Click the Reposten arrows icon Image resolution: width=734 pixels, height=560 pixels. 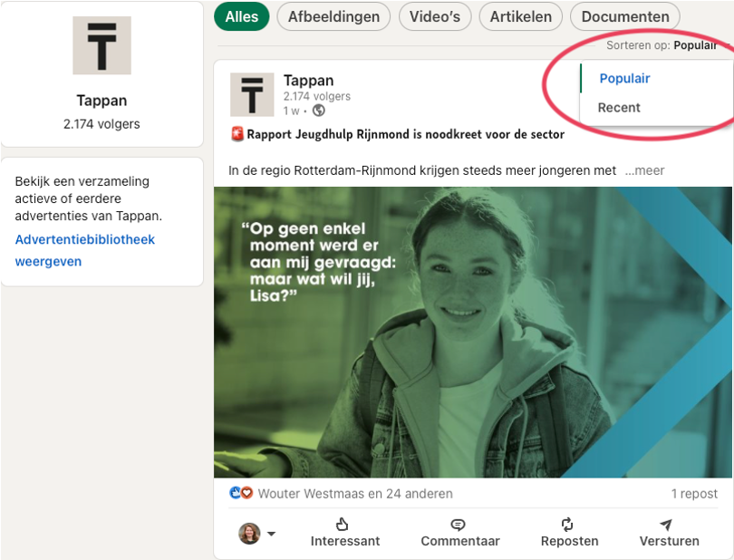click(568, 524)
